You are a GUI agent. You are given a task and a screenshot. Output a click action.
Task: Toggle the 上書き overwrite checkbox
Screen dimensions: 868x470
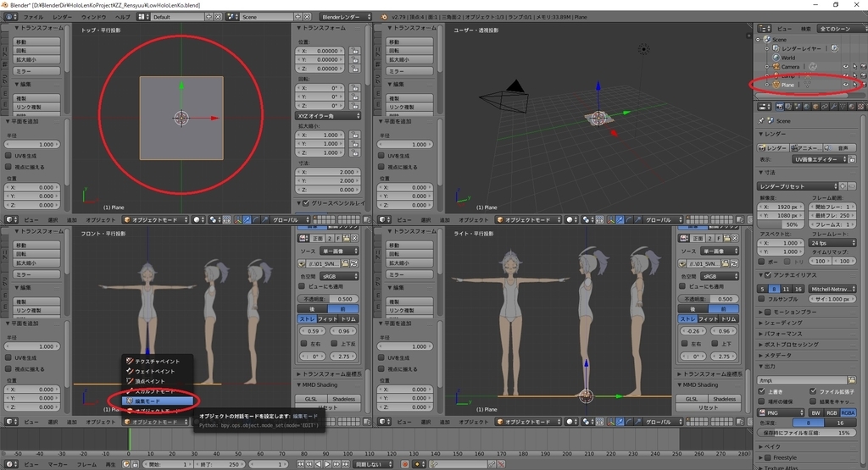762,391
